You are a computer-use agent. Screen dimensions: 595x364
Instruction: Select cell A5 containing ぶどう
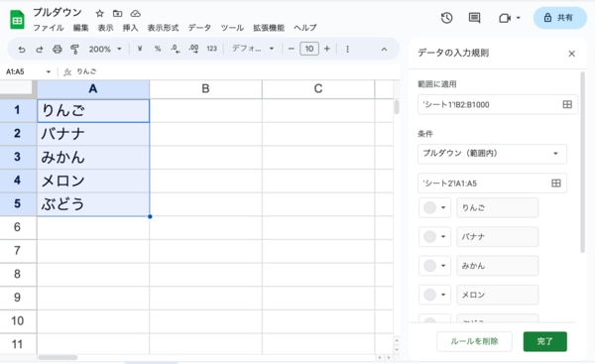[x=93, y=204]
